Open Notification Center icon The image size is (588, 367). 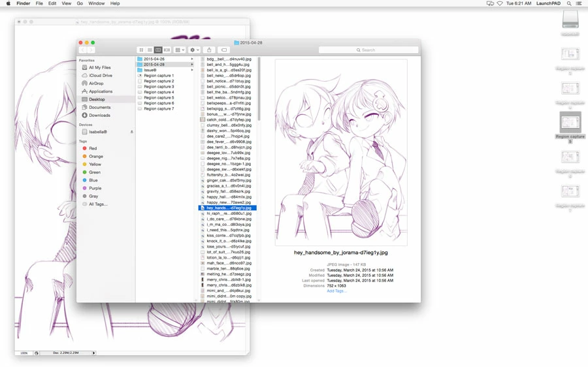(579, 3)
